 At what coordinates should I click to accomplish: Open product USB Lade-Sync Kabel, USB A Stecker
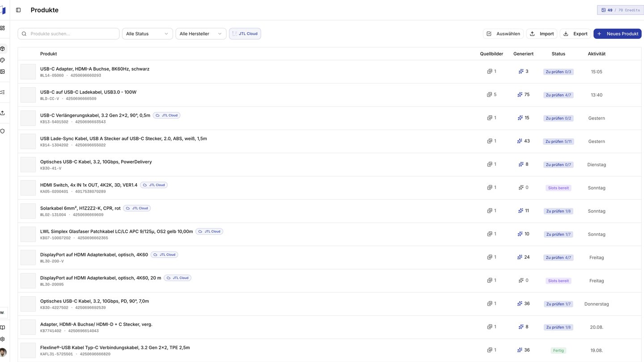coord(123,139)
